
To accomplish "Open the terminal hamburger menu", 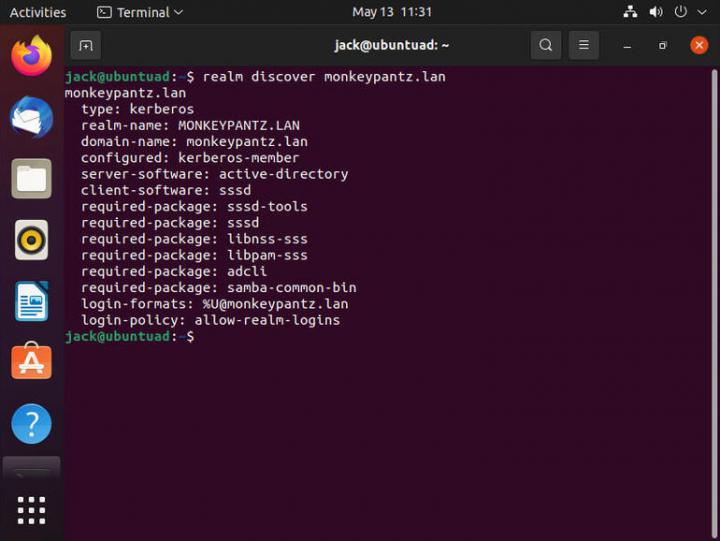I will click(583, 45).
